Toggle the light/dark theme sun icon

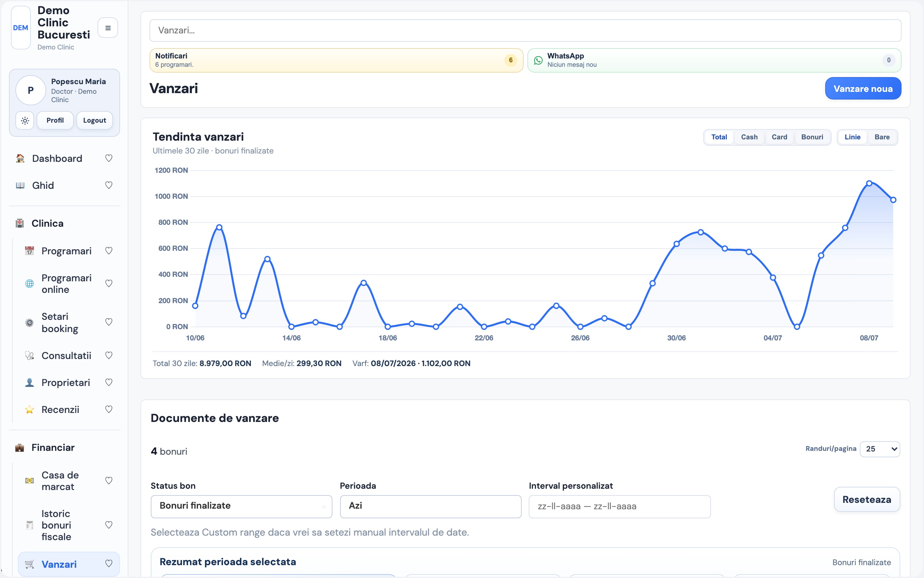25,121
